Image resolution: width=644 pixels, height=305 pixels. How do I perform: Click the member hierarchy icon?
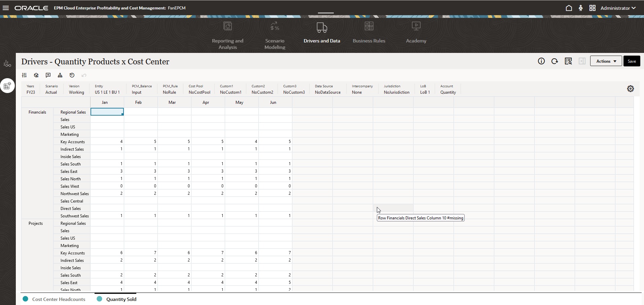(60, 75)
